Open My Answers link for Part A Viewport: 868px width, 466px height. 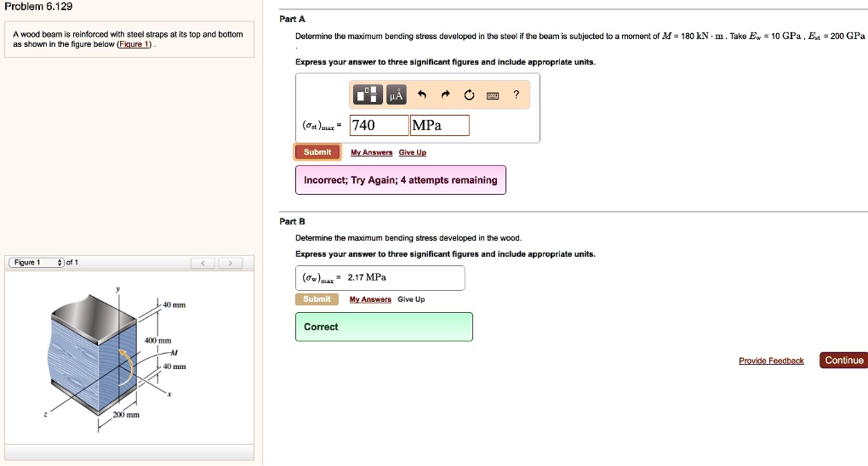tap(371, 152)
